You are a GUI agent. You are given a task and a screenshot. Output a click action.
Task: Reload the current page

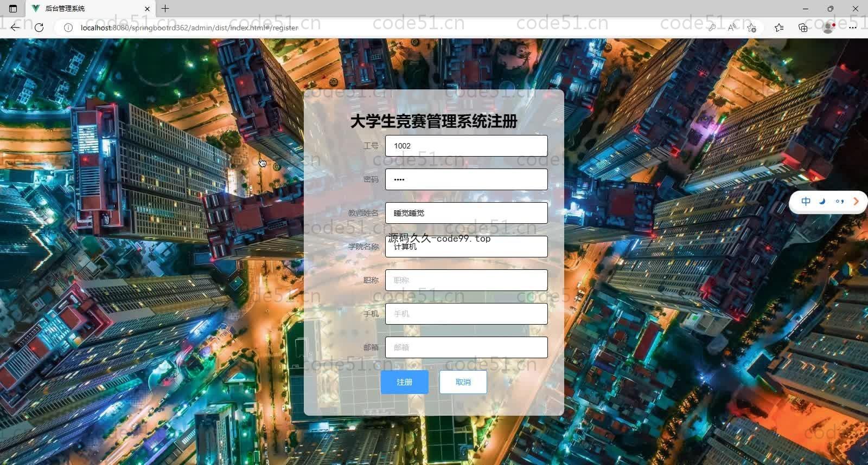tap(39, 28)
